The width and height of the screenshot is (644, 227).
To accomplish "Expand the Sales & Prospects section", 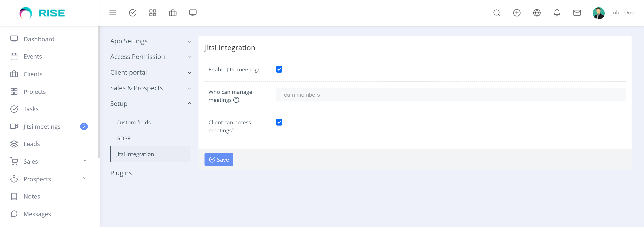I will [x=137, y=88].
